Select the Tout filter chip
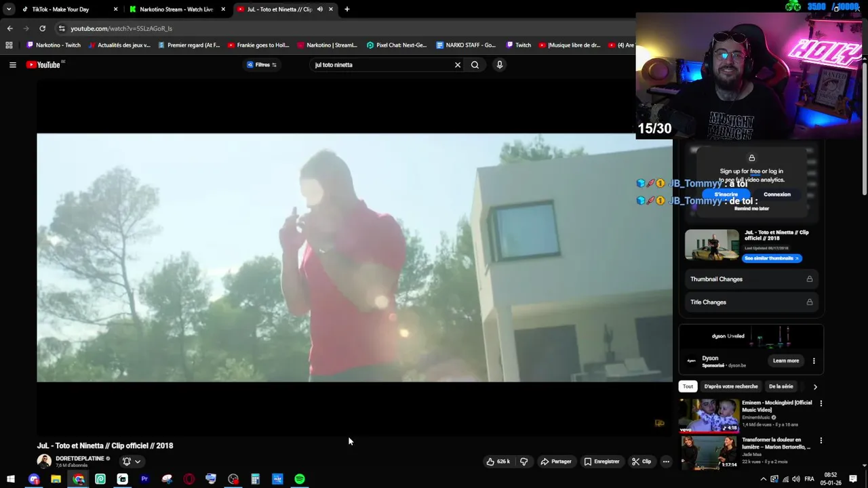The height and width of the screenshot is (488, 868). pos(688,386)
